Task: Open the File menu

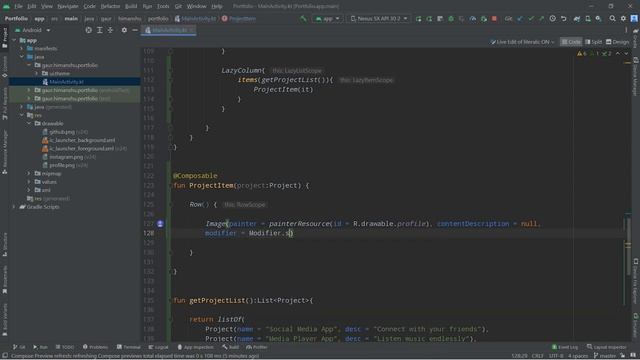Action: click(18, 6)
